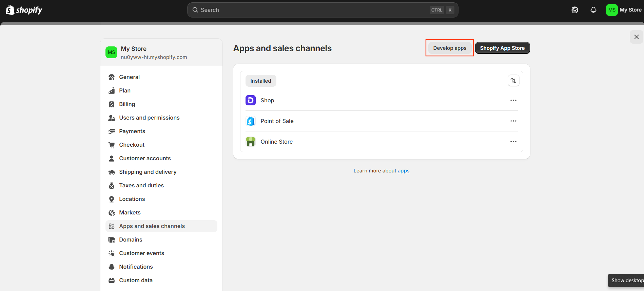
Task: Select Users and permissions
Action: coord(161,118)
